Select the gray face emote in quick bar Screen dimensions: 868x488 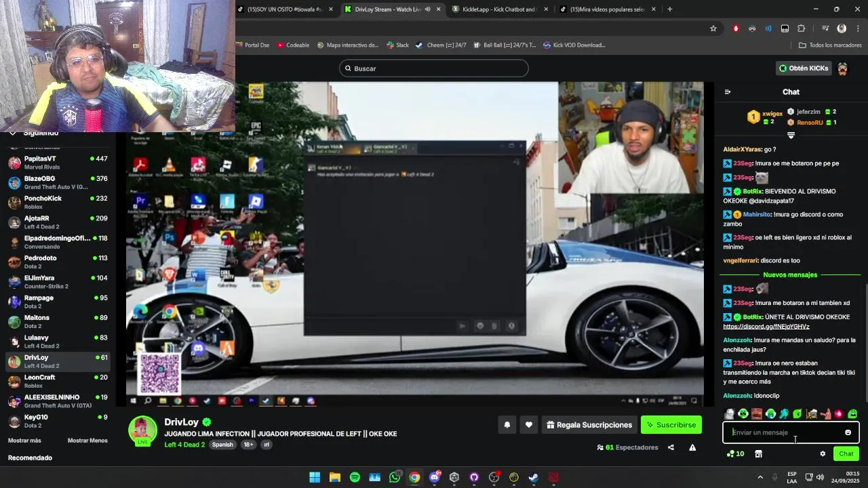pyautogui.click(x=730, y=413)
